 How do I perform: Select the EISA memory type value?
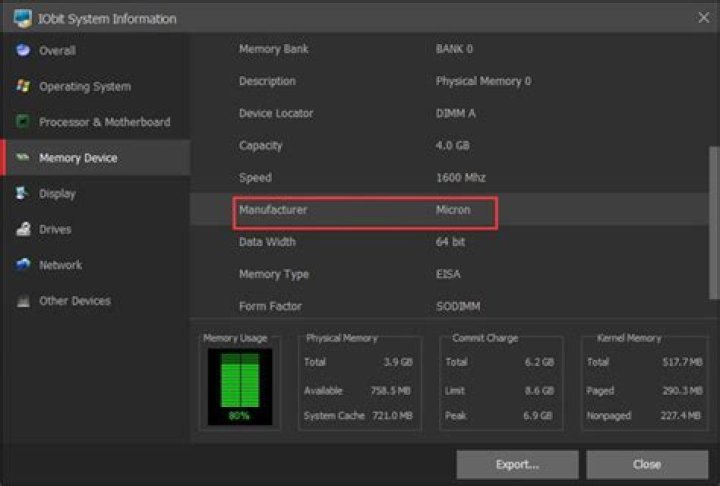coord(448,274)
